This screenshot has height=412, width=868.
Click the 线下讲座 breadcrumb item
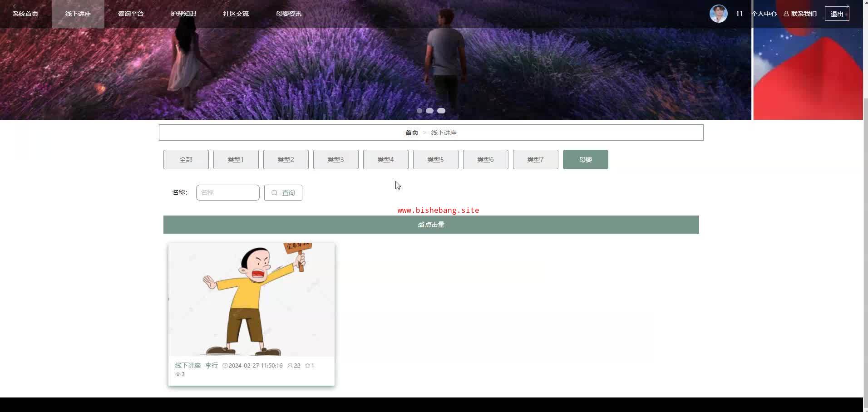(444, 132)
